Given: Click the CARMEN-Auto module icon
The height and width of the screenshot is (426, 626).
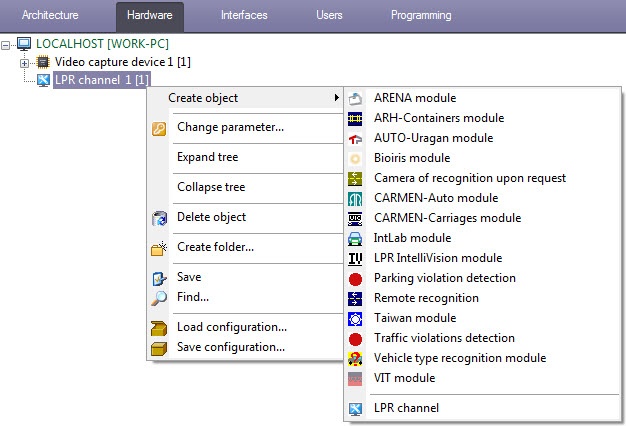Looking at the screenshot, I should [355, 198].
